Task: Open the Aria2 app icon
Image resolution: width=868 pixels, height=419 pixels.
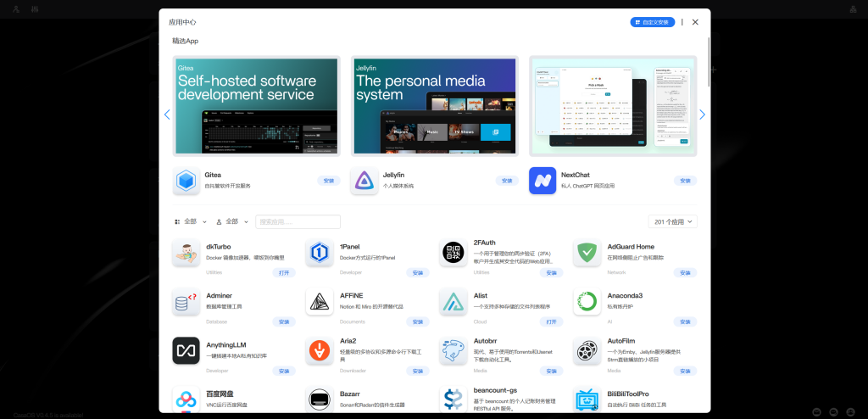Action: coord(320,350)
